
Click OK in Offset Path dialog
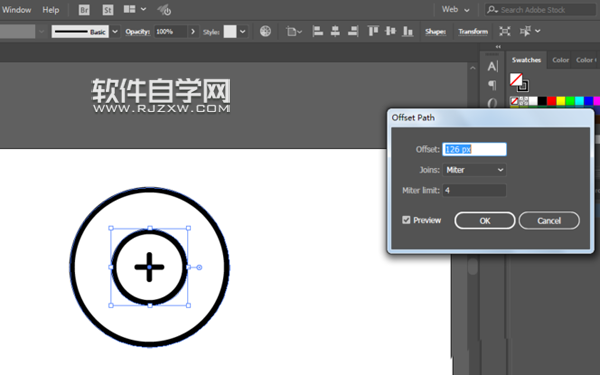click(x=485, y=221)
